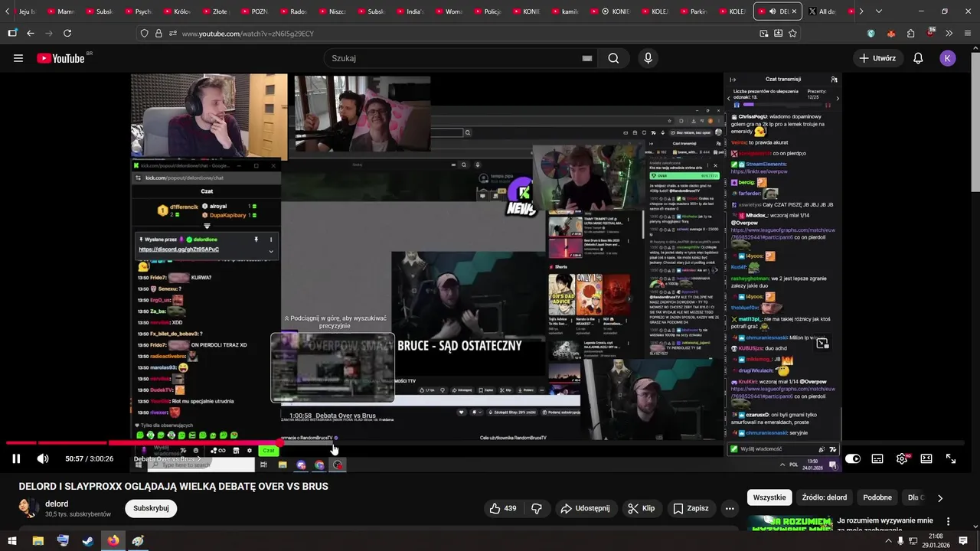Open Windows action center notifications
This screenshot has width=980, height=551.
pos(964,540)
